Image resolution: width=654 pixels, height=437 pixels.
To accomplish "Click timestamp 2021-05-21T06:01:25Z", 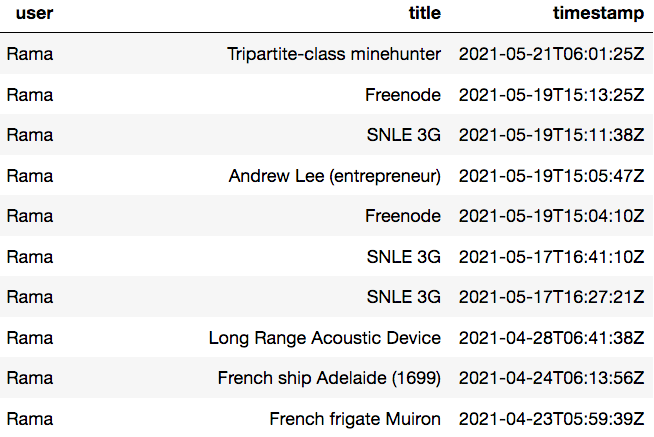I will coord(551,54).
